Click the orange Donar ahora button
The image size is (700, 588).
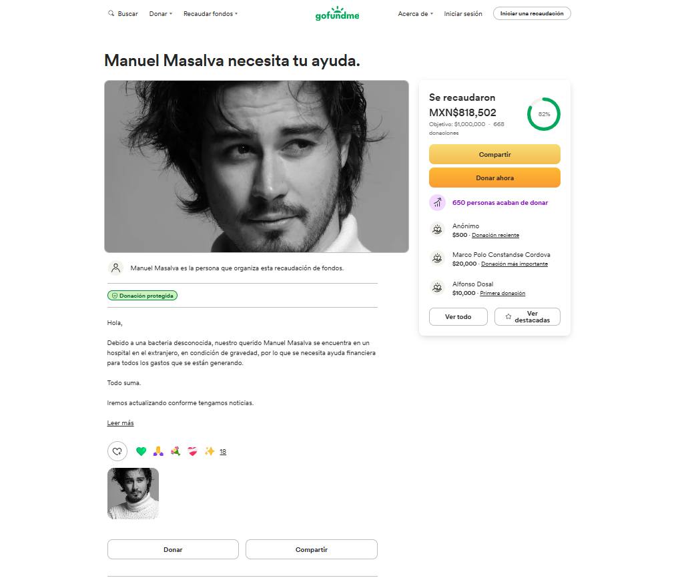pos(494,178)
